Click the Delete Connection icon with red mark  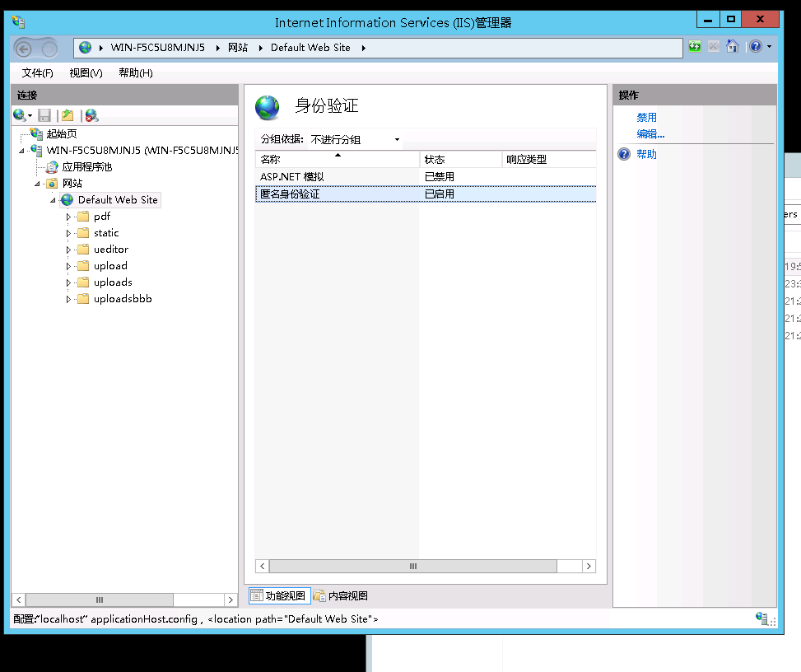click(92, 115)
